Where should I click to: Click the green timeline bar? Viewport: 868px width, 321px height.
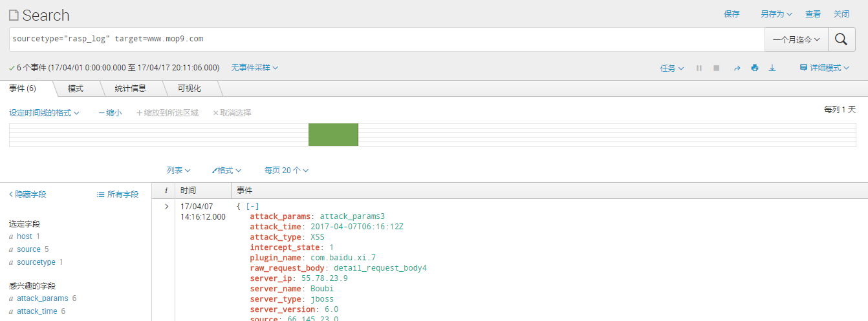pyautogui.click(x=333, y=134)
